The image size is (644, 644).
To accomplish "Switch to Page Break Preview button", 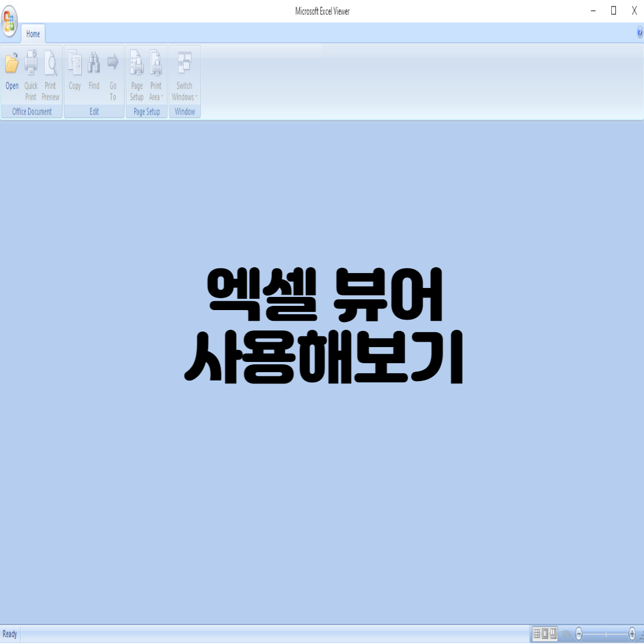I will (553, 634).
